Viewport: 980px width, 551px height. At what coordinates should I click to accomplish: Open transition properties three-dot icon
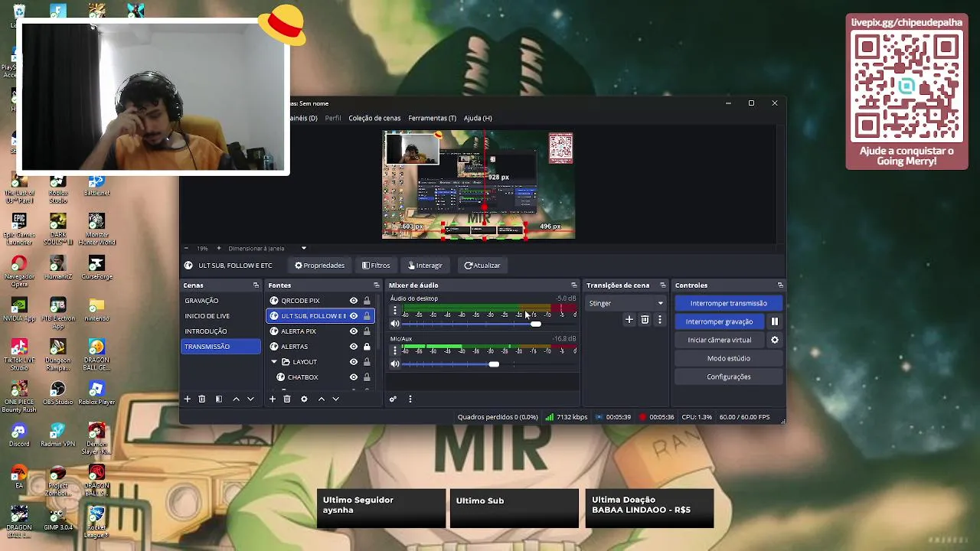[x=659, y=320]
